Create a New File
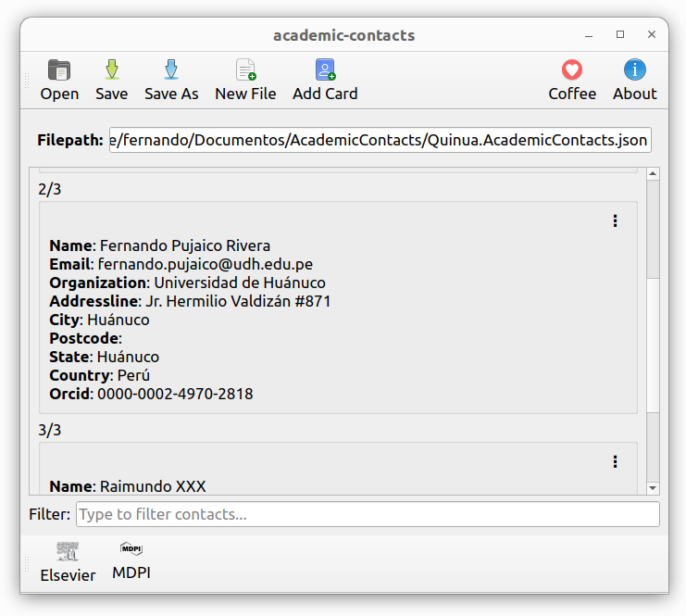The width and height of the screenshot is (686, 616). point(245,80)
